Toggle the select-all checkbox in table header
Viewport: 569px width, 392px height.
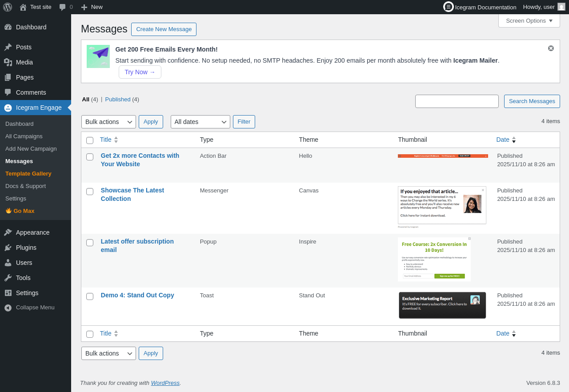90,140
